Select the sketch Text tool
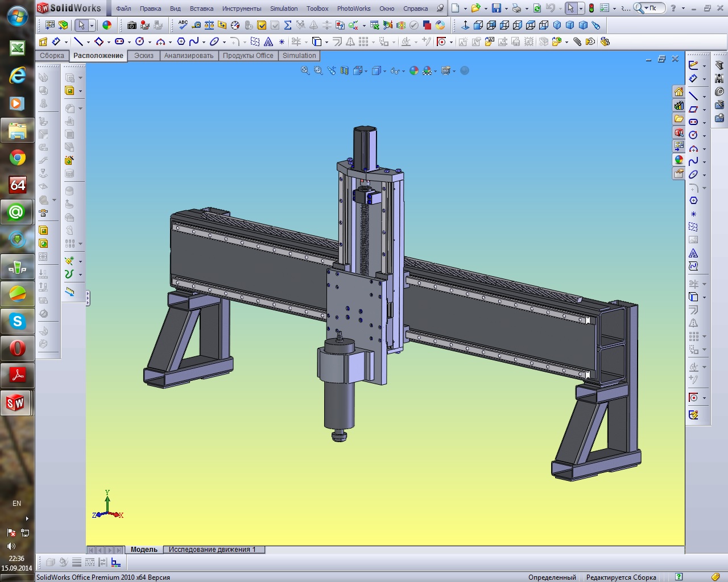 (268, 41)
